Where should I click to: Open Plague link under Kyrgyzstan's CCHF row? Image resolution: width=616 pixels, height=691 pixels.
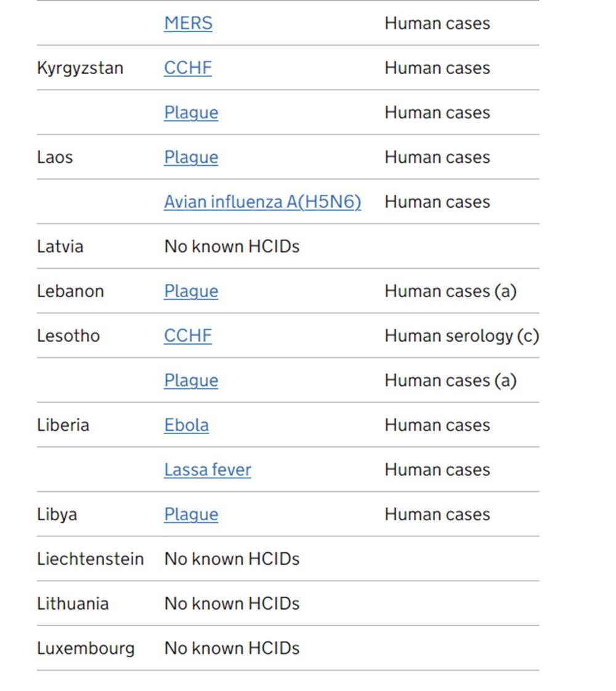tap(191, 113)
